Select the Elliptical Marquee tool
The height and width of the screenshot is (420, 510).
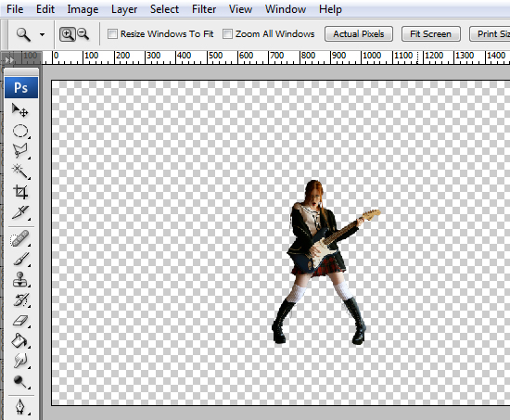point(20,131)
